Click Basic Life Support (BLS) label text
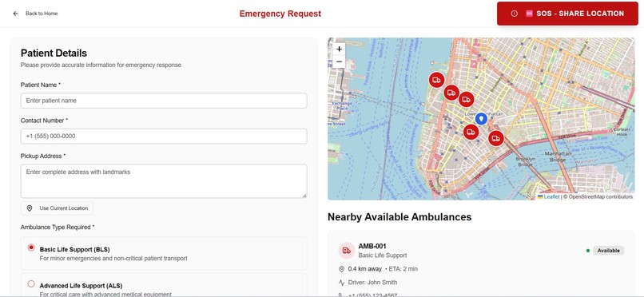The image size is (644, 297). [x=75, y=249]
